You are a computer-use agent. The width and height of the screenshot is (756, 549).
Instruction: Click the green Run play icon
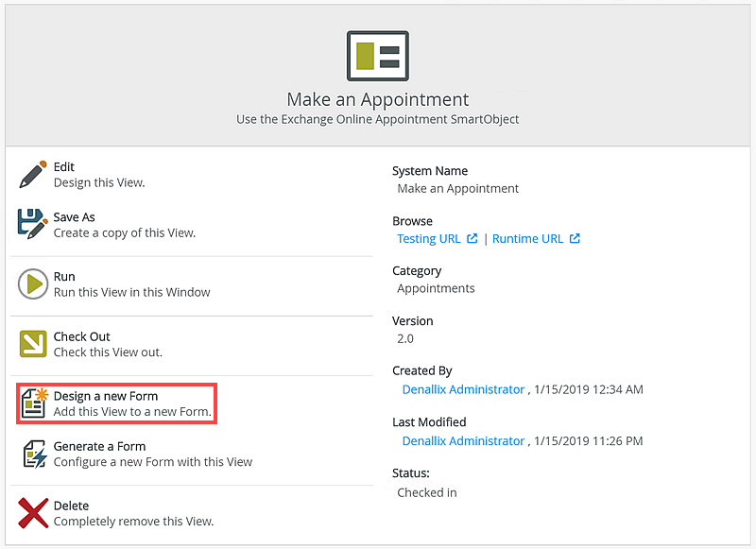pos(33,284)
